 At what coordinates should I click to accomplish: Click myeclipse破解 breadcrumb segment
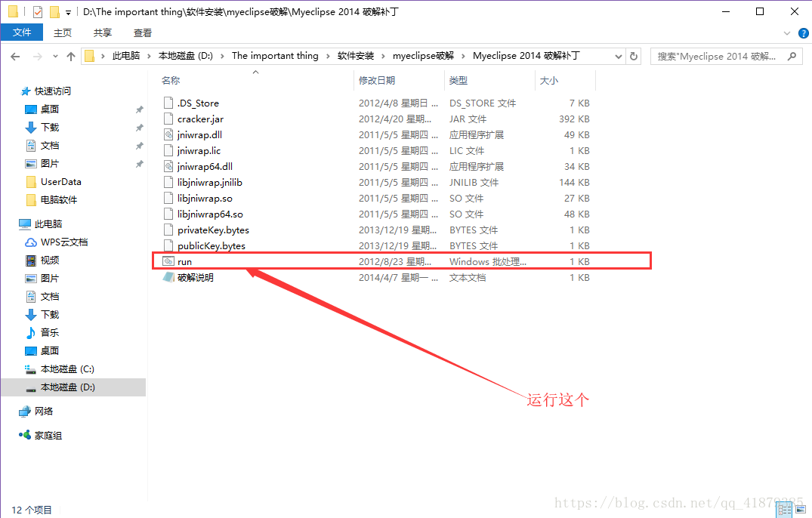click(x=423, y=56)
